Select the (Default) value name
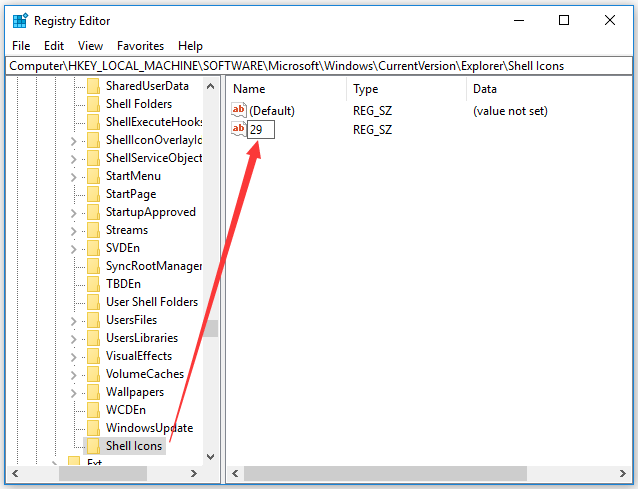Image resolution: width=638 pixels, height=489 pixels. coord(272,111)
